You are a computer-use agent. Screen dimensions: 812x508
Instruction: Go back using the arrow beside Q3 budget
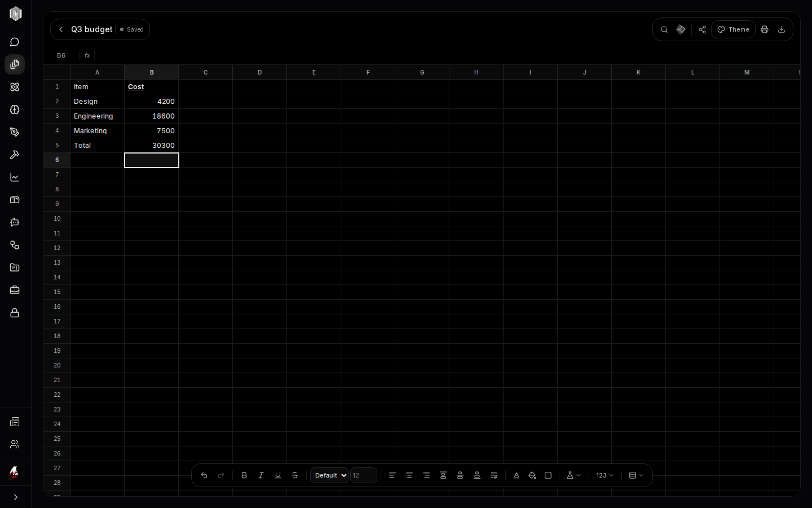point(61,30)
